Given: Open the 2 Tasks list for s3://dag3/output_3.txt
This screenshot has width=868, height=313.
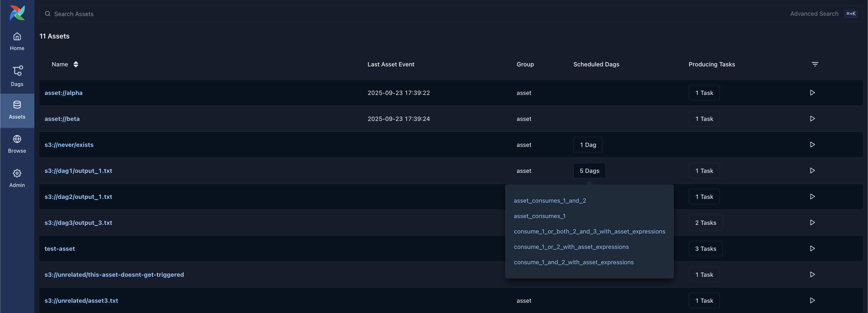Looking at the screenshot, I should click(705, 223).
